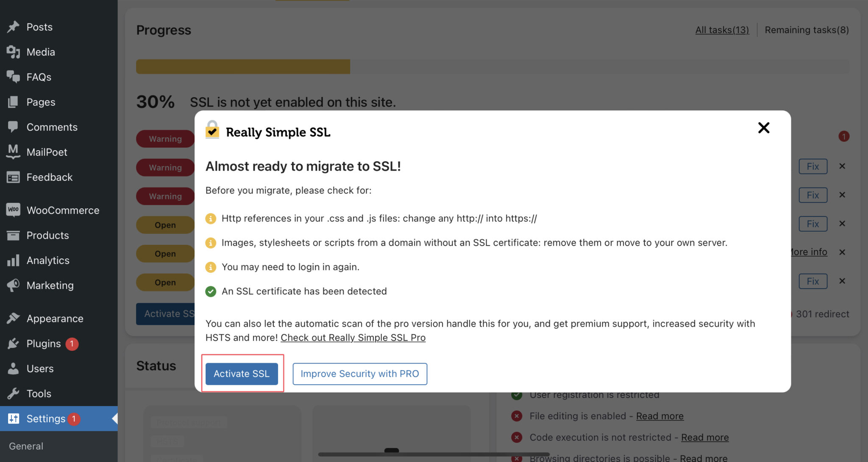The height and width of the screenshot is (462, 868).
Task: Open General under Settings menu
Action: pyautogui.click(x=26, y=446)
